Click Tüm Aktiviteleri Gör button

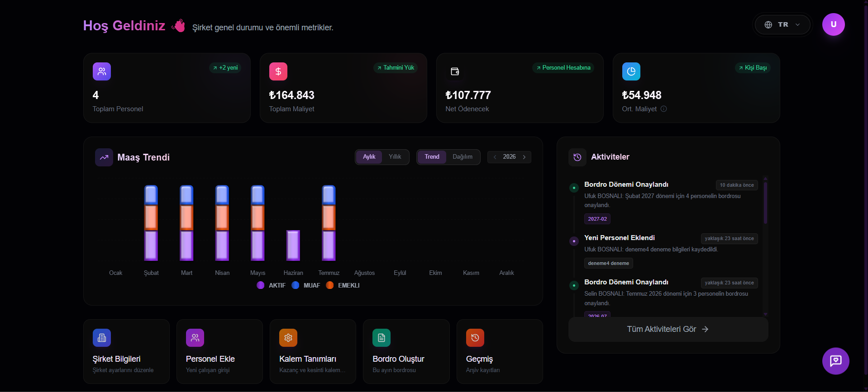coord(668,329)
